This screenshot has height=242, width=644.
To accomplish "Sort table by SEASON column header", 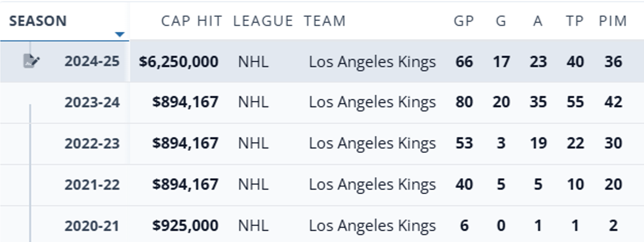I will pos(38,21).
